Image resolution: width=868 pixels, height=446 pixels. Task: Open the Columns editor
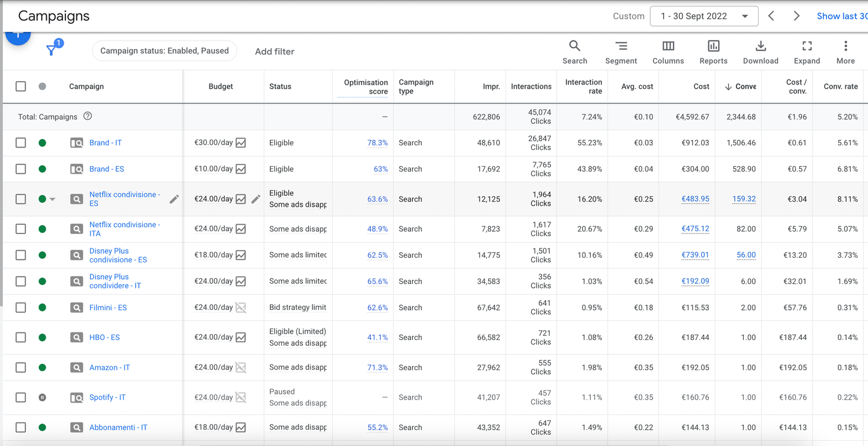point(668,52)
